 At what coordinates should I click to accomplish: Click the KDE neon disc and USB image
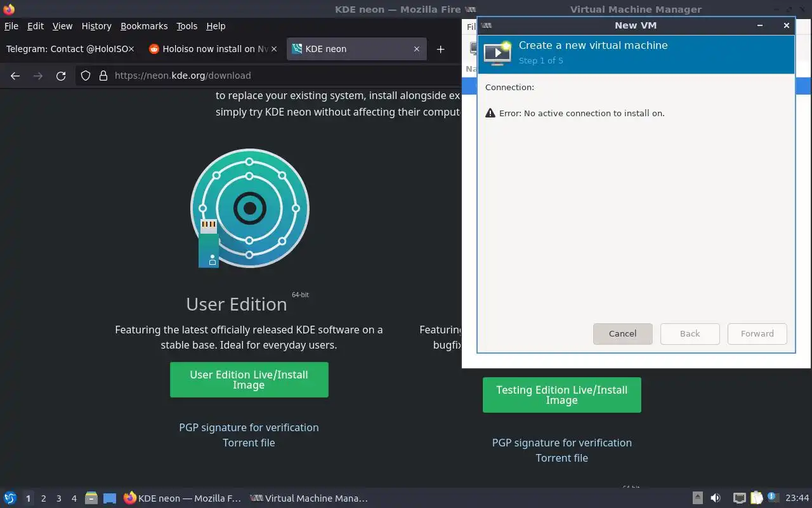tap(249, 208)
